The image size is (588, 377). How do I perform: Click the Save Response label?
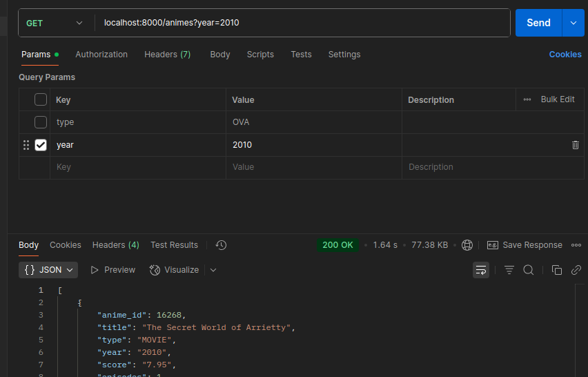coord(532,245)
